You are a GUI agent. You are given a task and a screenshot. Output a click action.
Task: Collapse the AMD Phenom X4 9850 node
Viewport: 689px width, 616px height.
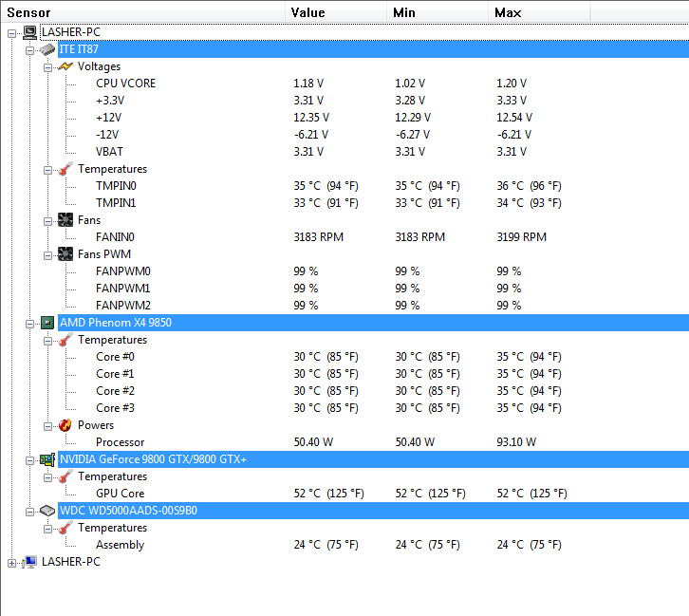[x=29, y=324]
